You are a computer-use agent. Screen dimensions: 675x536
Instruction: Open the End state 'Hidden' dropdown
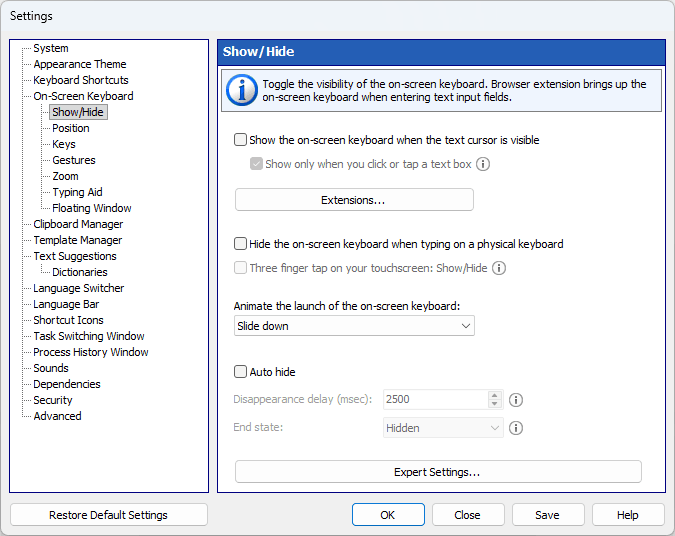pos(443,428)
